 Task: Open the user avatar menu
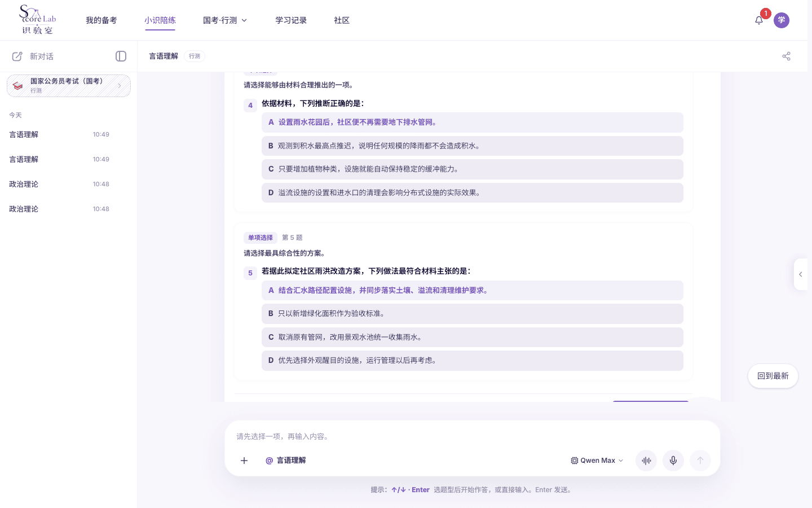[782, 20]
